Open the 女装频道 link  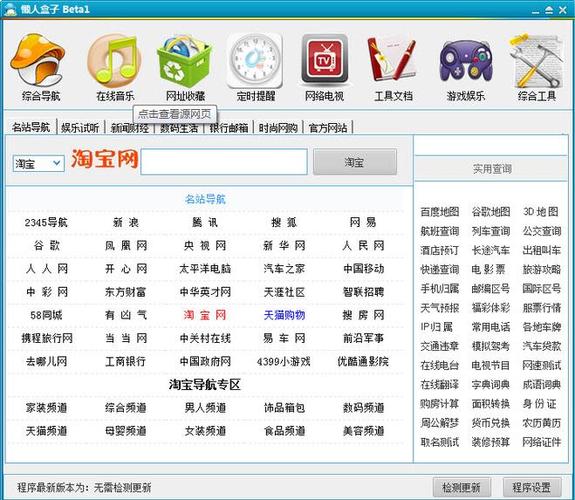coord(205,431)
